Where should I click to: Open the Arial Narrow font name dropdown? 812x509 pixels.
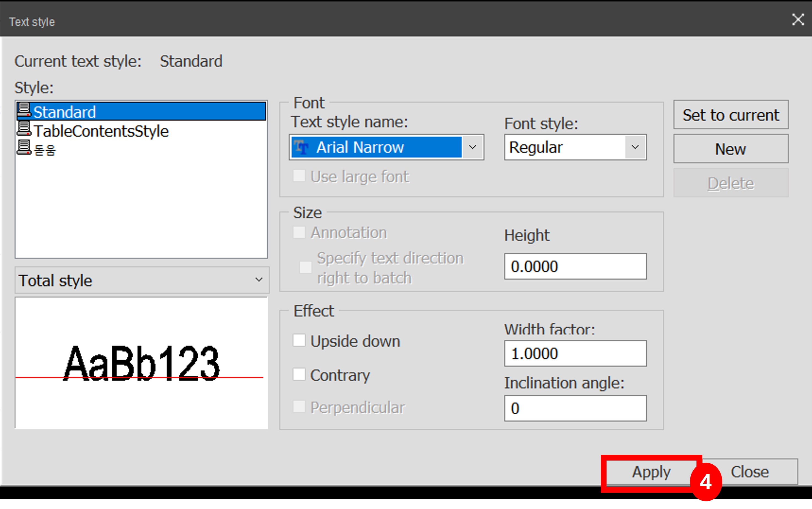tap(386, 147)
